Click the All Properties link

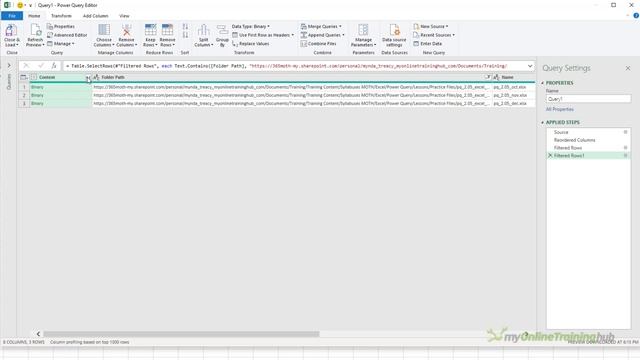pyautogui.click(x=560, y=109)
